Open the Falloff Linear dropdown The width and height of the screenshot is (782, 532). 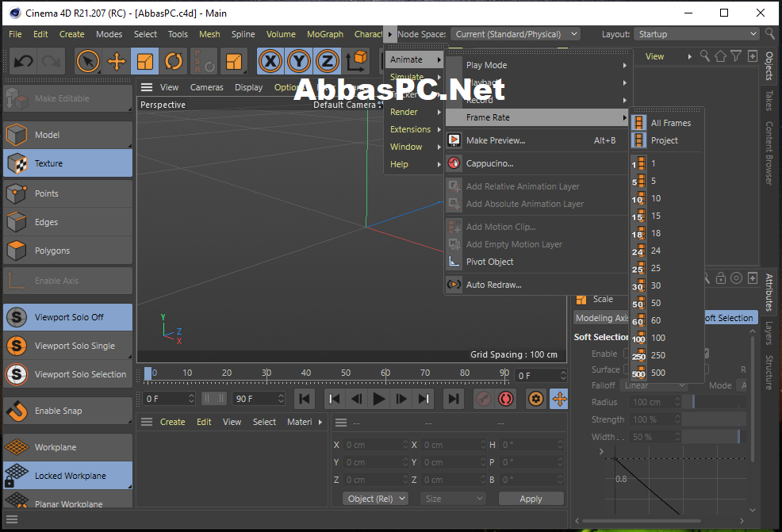point(654,385)
